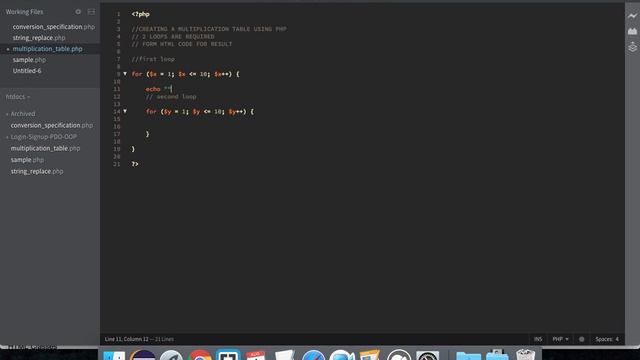Change indentation via Spaces: 4
Image resolution: width=640 pixels, height=360 pixels.
point(607,339)
